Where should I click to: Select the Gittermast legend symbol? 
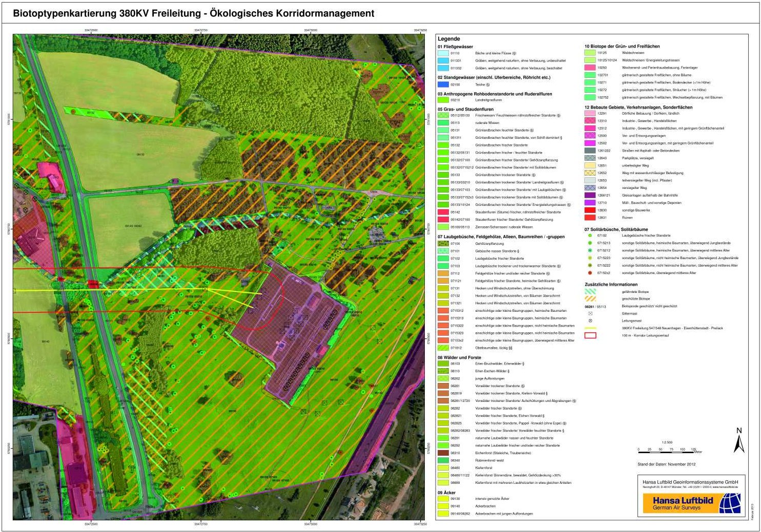pos(590,313)
